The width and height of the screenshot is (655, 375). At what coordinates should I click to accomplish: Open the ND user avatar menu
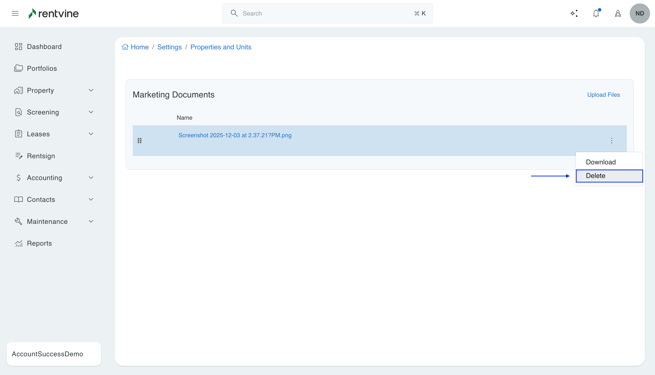tap(640, 13)
